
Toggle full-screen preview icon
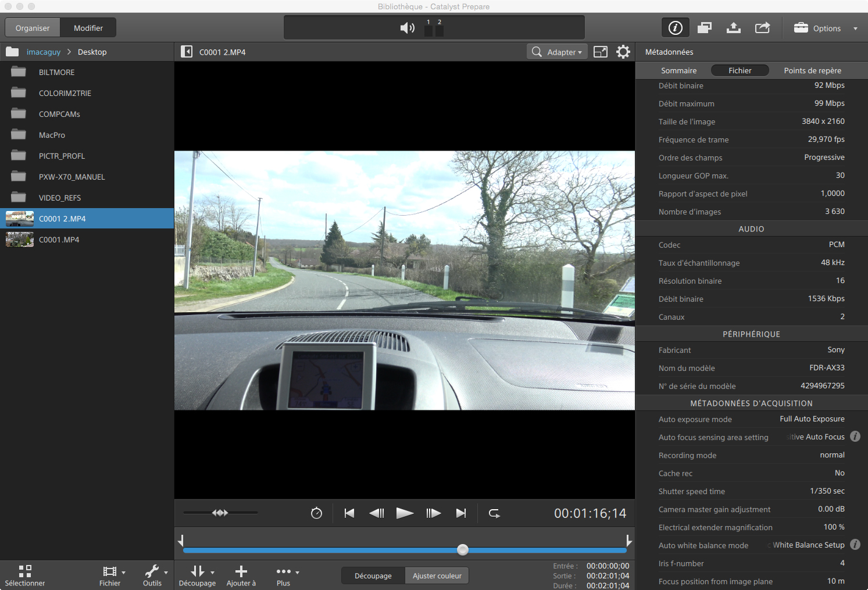pos(601,52)
